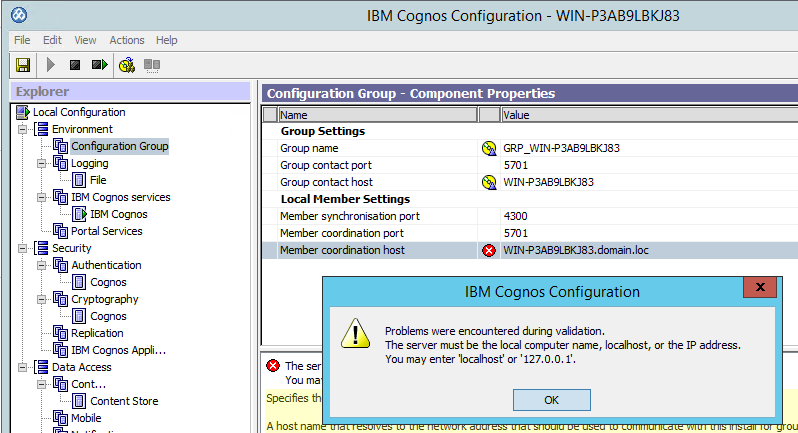Click the IBM Cognos app icon in title bar
Screen dimensions: 798x433
(19, 15)
